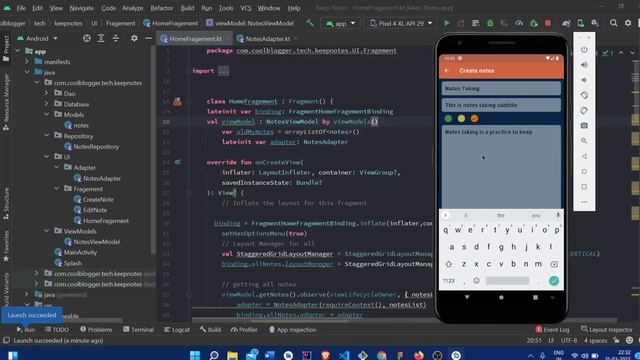
Task: Open Layout Inspector
Action: 607,329
